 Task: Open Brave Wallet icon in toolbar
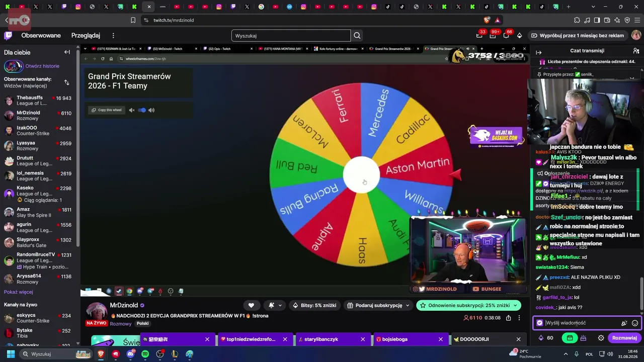607,20
